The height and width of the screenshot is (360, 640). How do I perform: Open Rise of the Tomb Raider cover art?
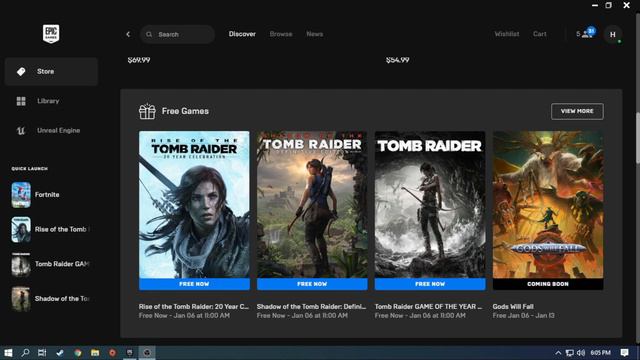[x=194, y=204]
